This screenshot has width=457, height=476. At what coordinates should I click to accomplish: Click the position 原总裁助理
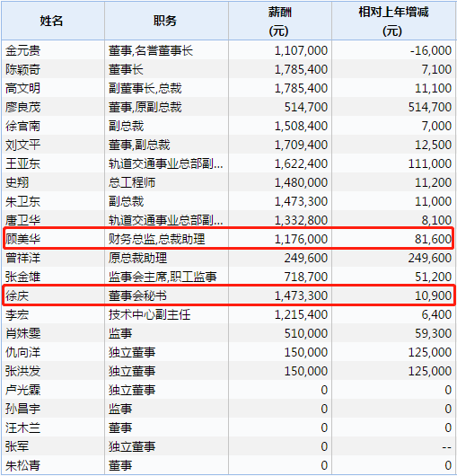tap(137, 258)
